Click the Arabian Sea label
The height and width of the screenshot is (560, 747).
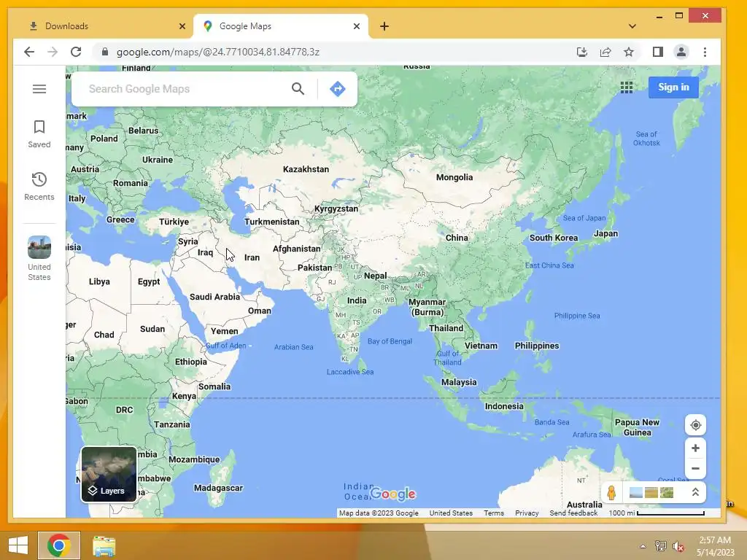click(293, 347)
